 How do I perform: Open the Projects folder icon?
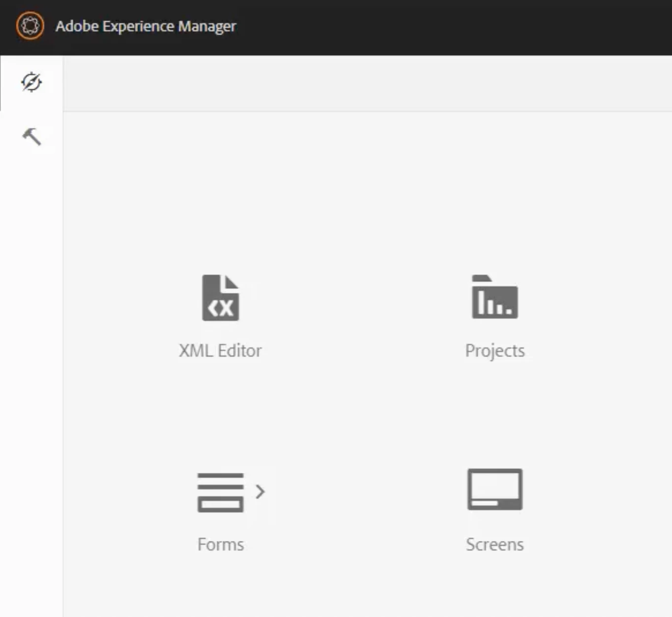tap(495, 297)
